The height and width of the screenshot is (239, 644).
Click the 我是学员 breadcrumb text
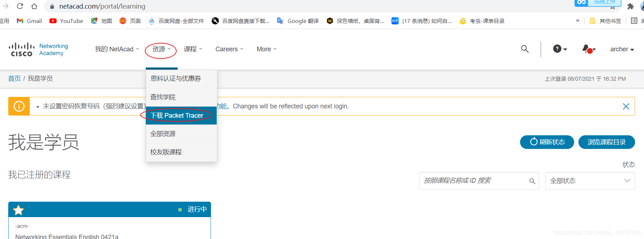40,79
